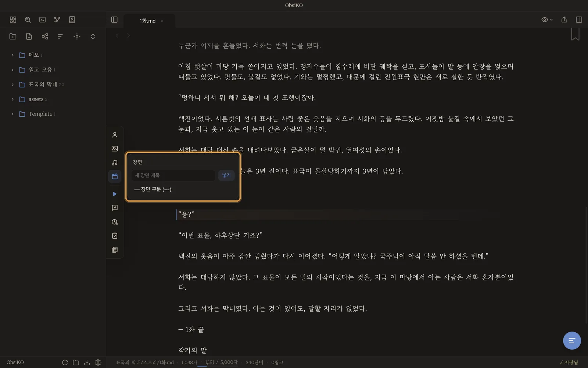
Task: Open the terminal command icon
Action: pos(42,20)
